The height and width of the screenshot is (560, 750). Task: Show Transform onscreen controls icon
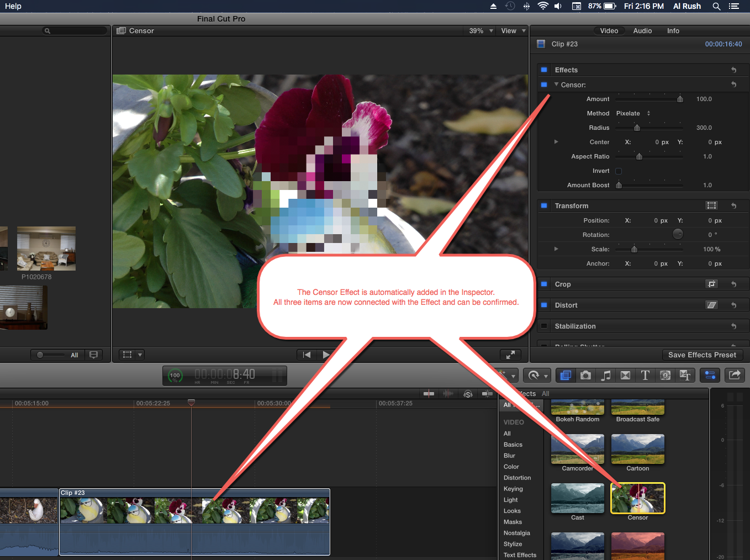click(712, 206)
